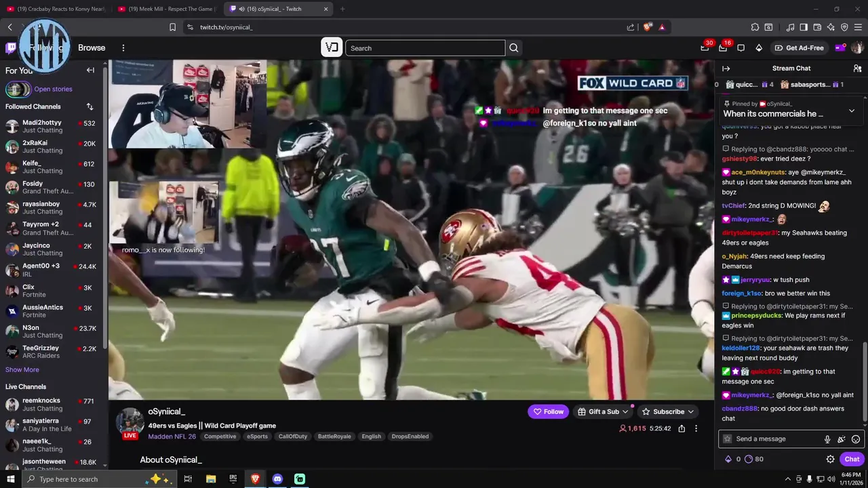
Task: Click the Madden NFL 26 category link
Action: click(172, 436)
